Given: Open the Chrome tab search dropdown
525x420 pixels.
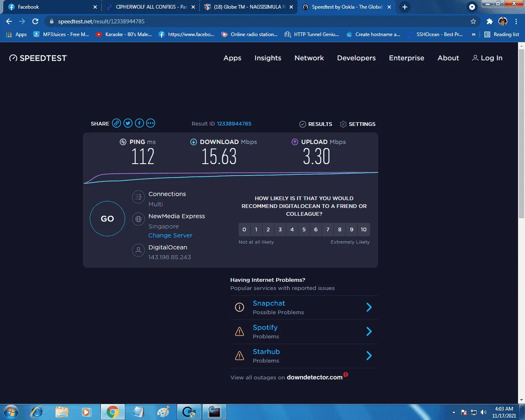Looking at the screenshot, I should (x=472, y=7).
